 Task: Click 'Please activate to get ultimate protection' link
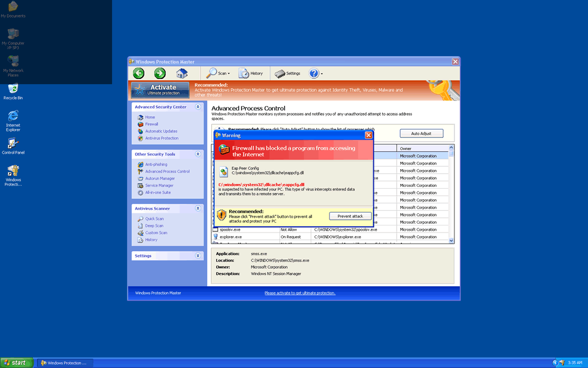click(300, 293)
